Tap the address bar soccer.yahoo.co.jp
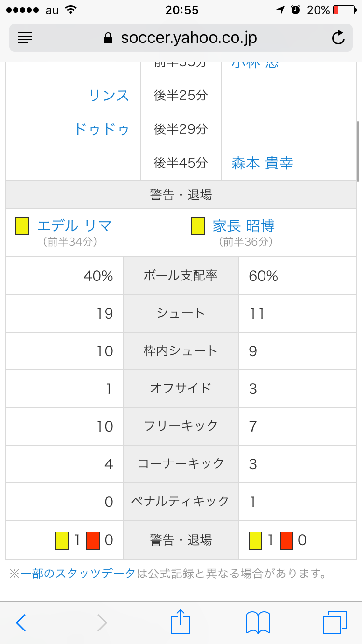 pyautogui.click(x=181, y=38)
